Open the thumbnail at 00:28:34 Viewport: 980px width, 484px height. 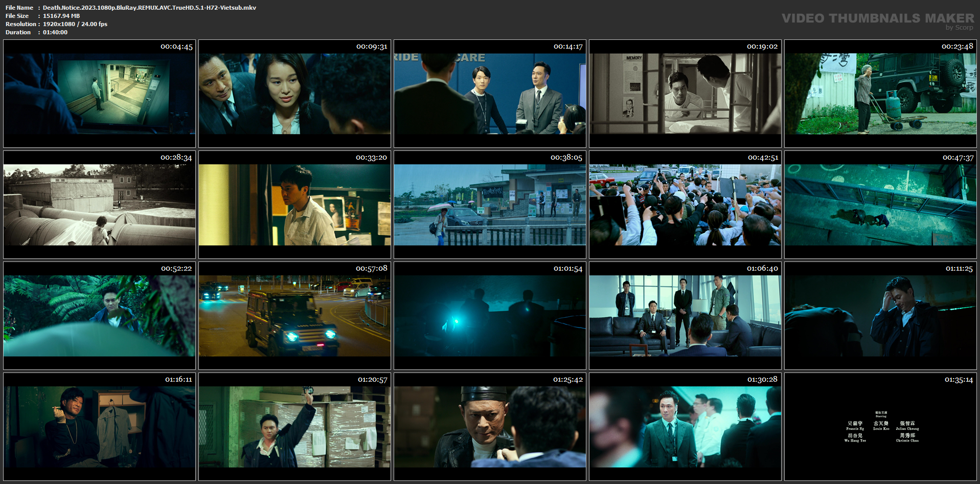(x=99, y=205)
